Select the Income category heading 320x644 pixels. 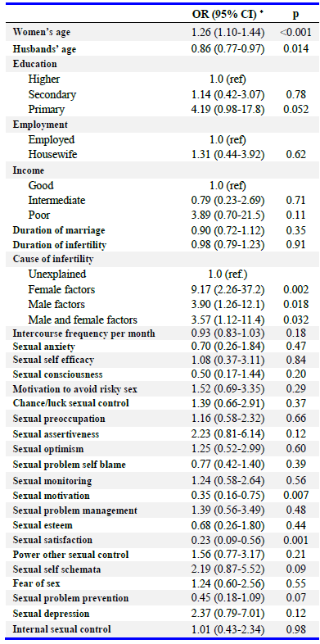(29, 170)
